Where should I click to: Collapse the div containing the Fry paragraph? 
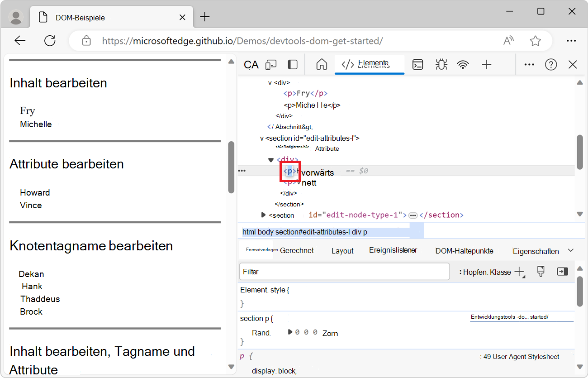click(x=270, y=83)
